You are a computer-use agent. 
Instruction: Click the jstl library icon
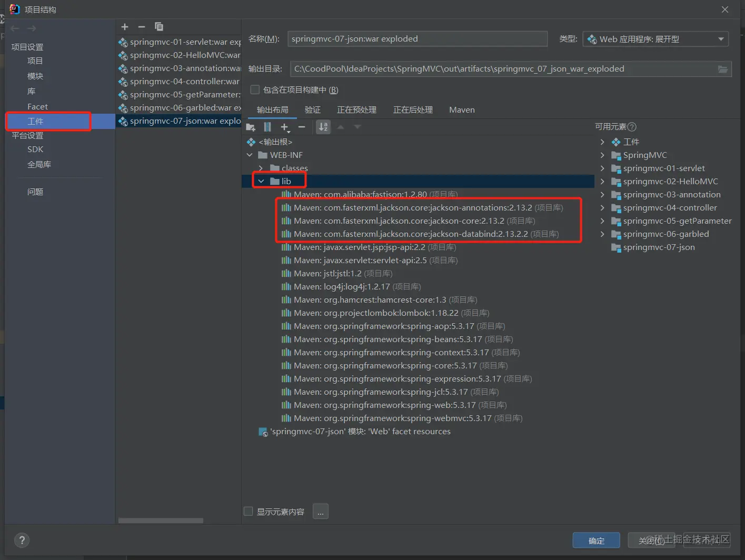point(286,274)
